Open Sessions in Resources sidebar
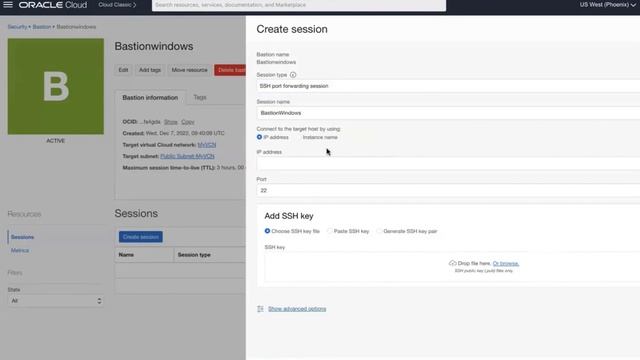This screenshot has width=640, height=360. tap(22, 237)
